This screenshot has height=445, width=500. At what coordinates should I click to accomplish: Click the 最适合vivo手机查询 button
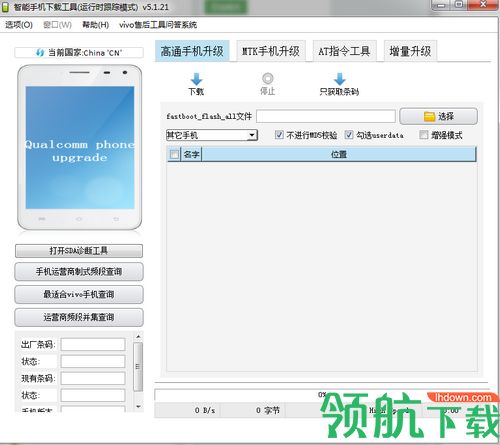click(79, 294)
